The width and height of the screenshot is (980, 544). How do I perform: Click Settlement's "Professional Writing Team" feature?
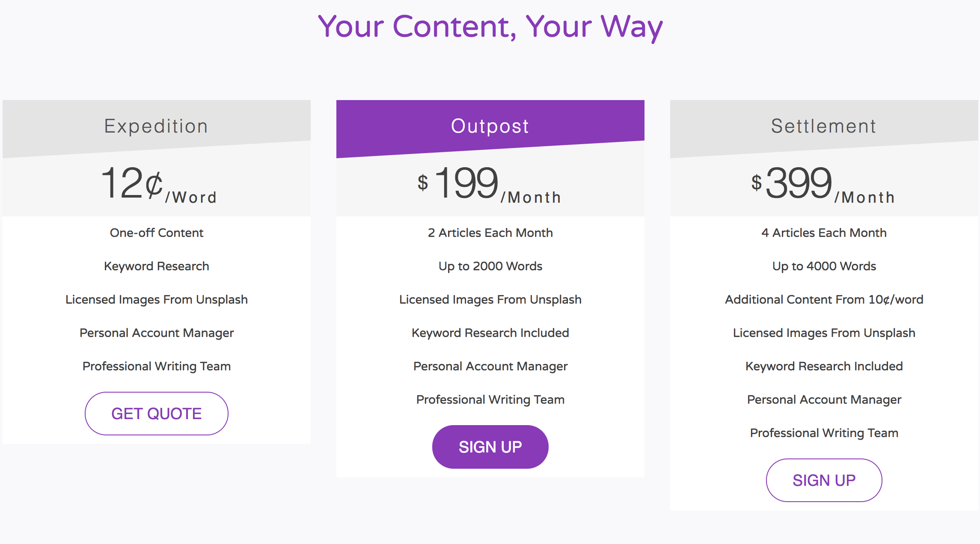824,433
